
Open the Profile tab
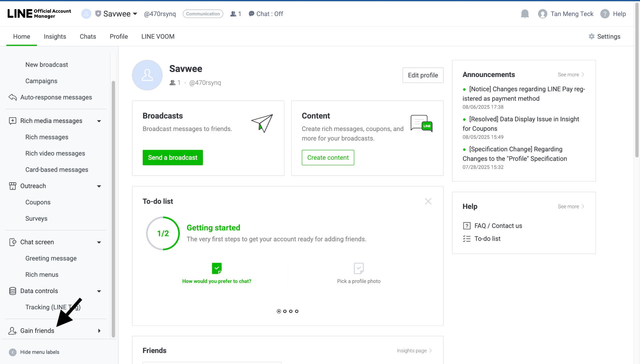coord(119,36)
